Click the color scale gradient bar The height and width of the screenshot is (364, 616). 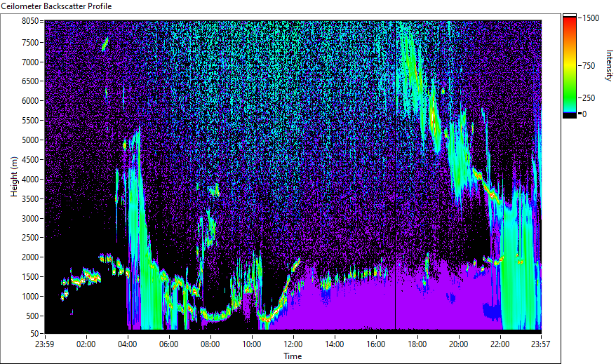point(569,66)
